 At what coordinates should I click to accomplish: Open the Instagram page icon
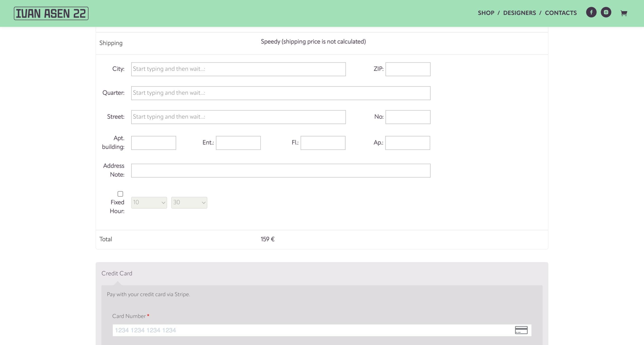point(606,12)
